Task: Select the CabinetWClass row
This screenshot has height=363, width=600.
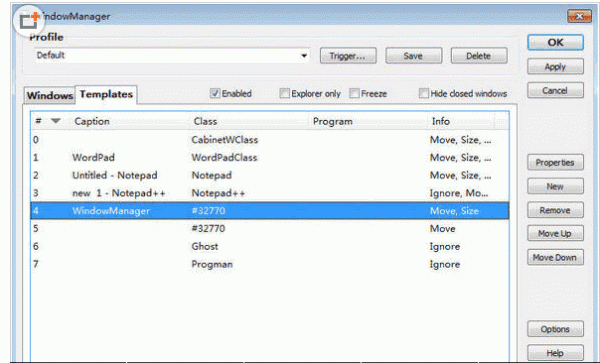Action: (x=270, y=140)
